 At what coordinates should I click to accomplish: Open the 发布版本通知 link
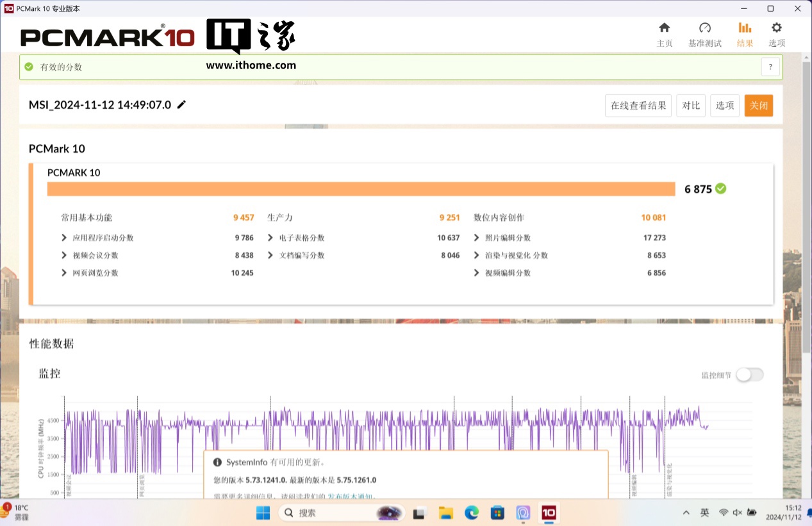(x=351, y=496)
